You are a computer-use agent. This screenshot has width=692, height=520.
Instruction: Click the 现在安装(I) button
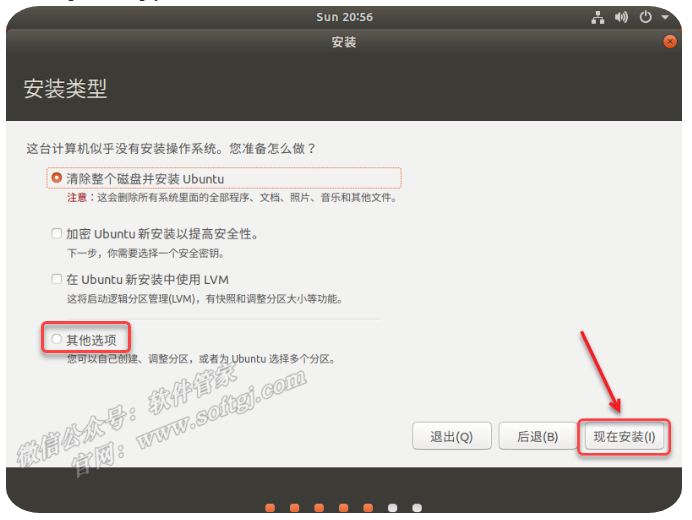tap(624, 436)
